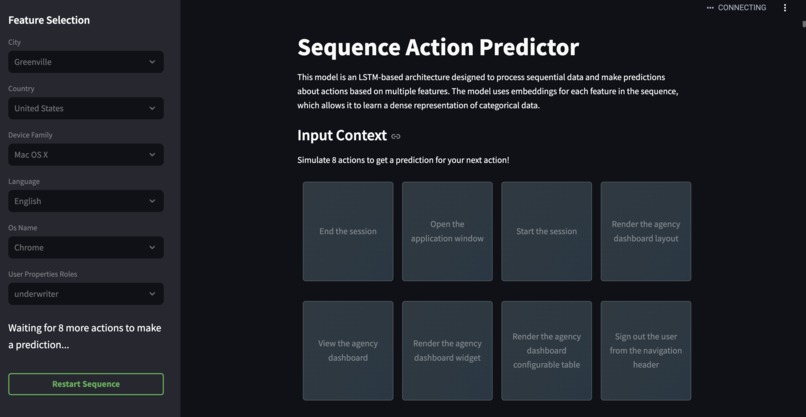806x417 pixels.
Task: Pick Render the agency dashboard layout action
Action: (646, 231)
